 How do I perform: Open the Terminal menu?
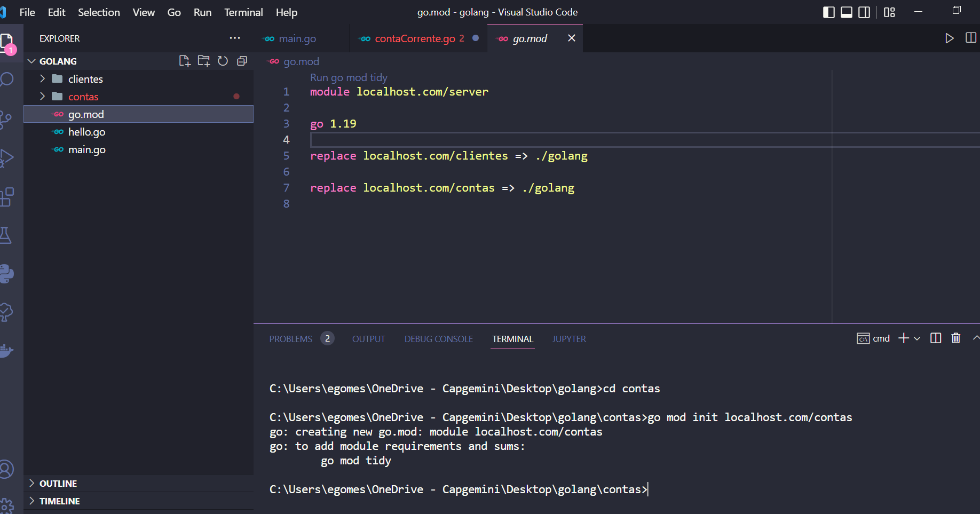tap(243, 12)
